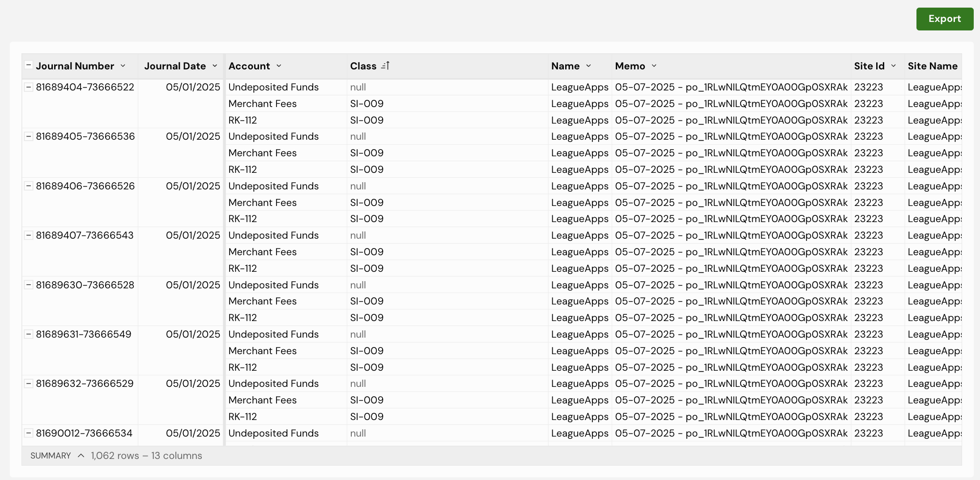Collapse journal group 81689405-73666536
The image size is (980, 480).
[x=28, y=136]
